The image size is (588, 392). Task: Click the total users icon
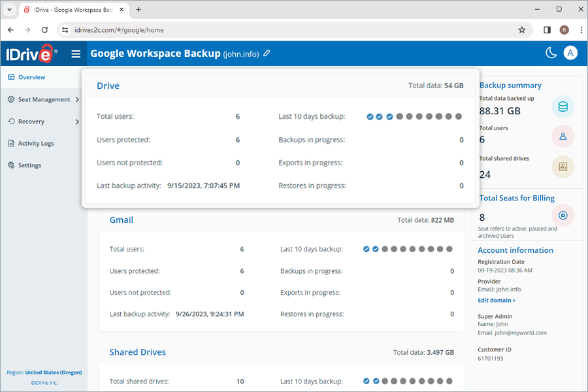tap(563, 137)
